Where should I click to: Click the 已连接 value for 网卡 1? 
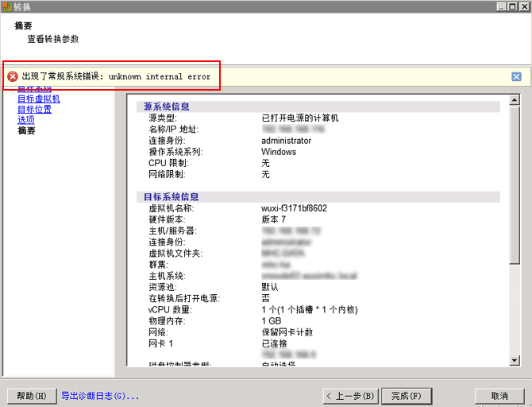[274, 343]
